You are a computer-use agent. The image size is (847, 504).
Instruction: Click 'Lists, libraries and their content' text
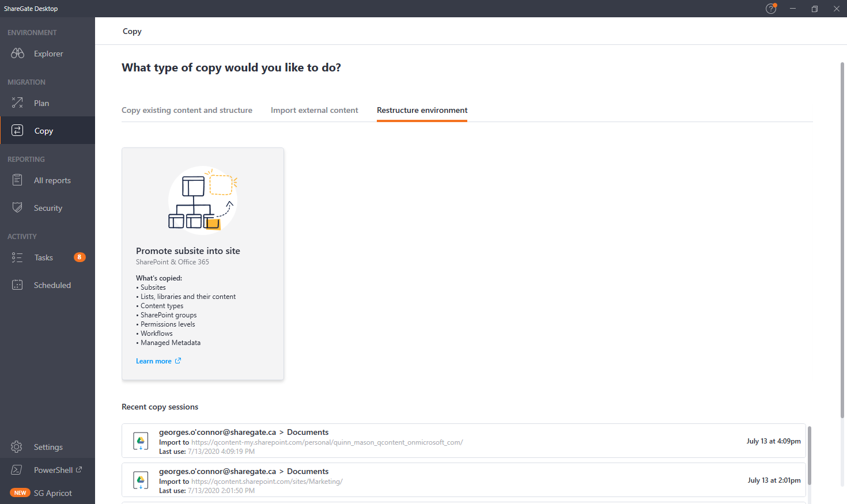coord(188,297)
